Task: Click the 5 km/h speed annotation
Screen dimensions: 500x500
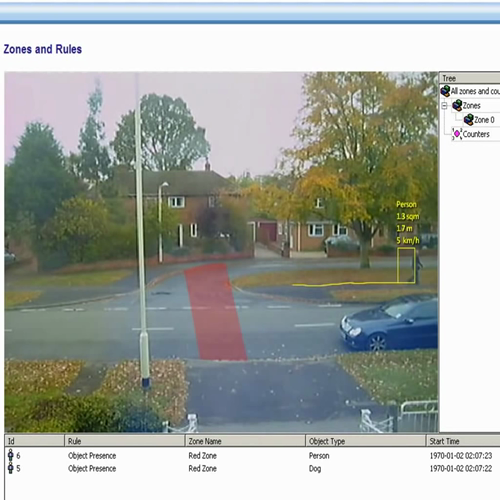Action: click(408, 240)
